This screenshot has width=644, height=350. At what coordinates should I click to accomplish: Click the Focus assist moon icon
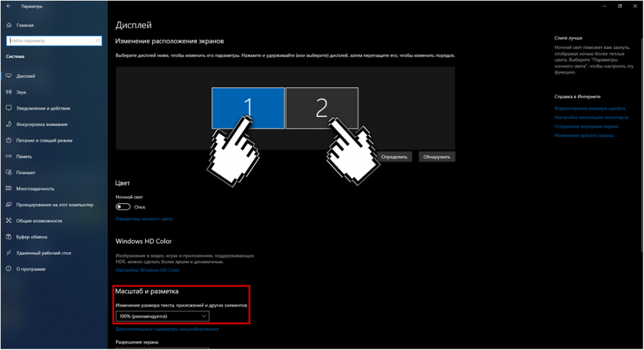pyautogui.click(x=9, y=124)
